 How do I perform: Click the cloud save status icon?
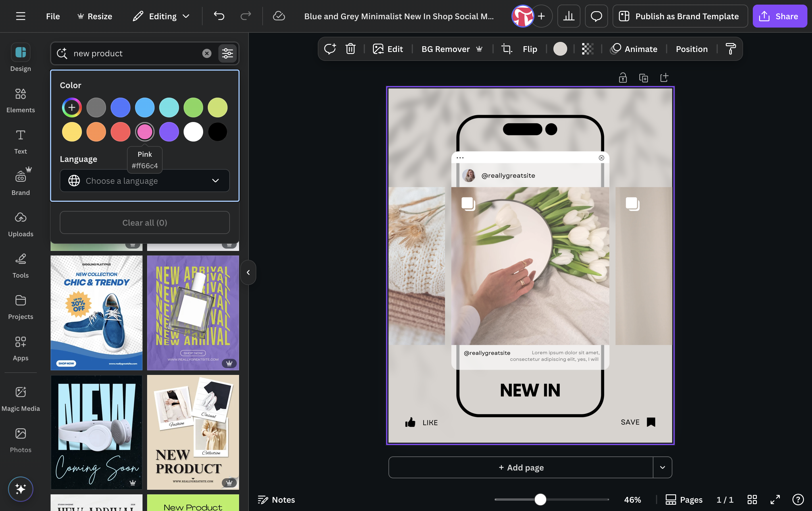[279, 16]
